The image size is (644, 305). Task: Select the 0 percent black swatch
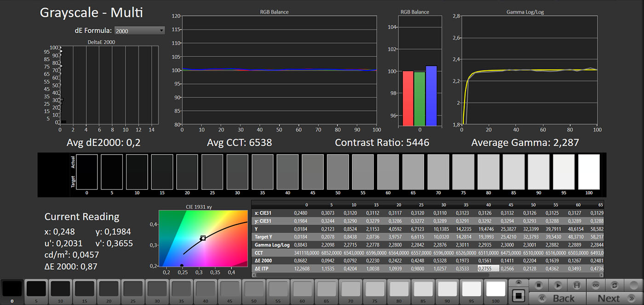coord(12,289)
